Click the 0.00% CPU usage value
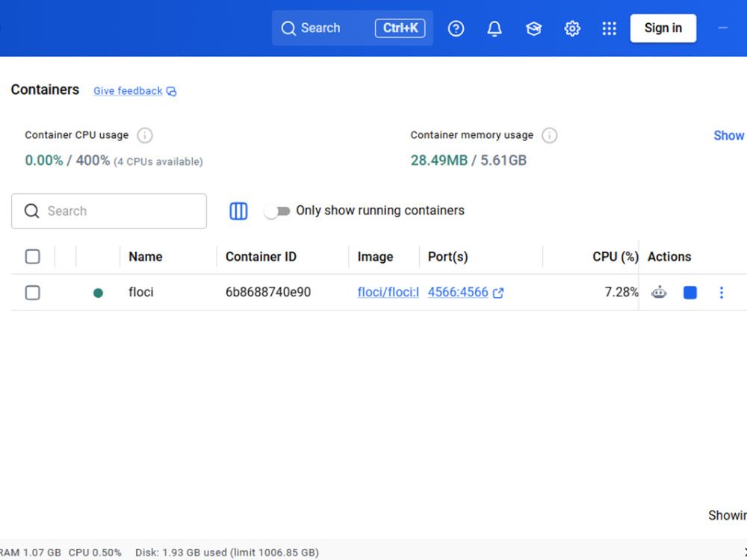The height and width of the screenshot is (560, 747). [x=44, y=161]
